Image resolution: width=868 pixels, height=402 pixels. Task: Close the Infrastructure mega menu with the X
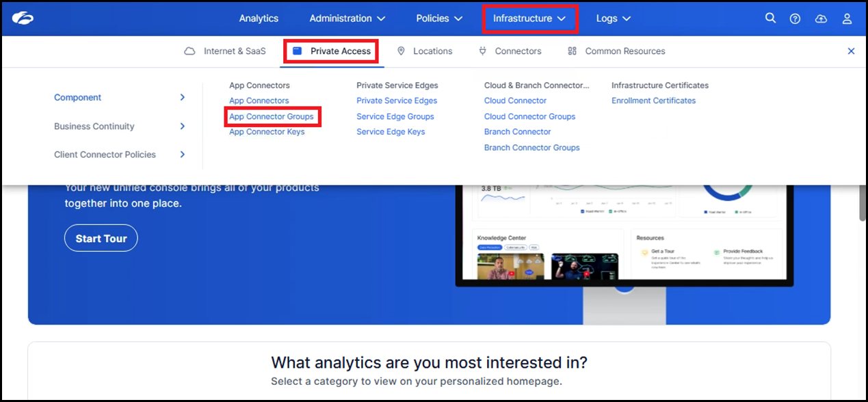(x=851, y=51)
